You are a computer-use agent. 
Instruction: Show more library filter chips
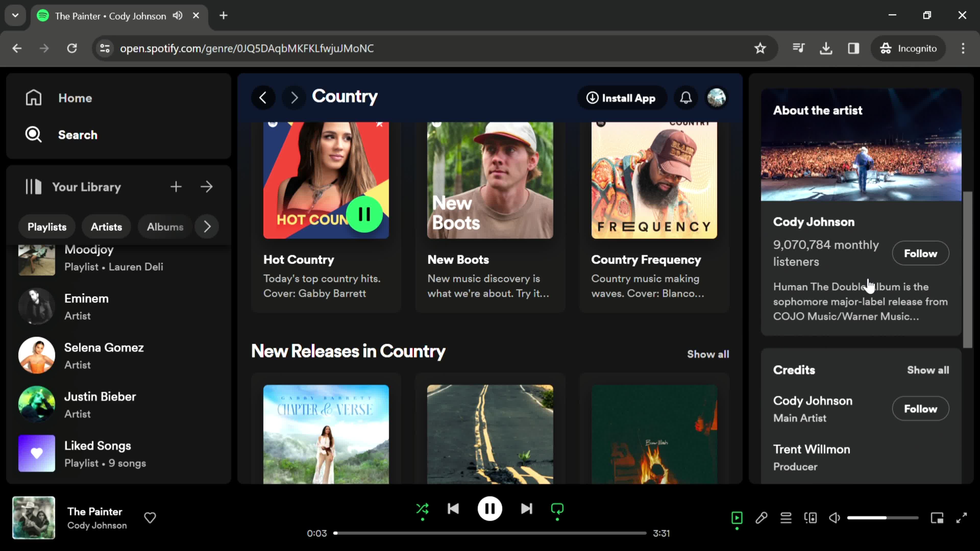point(206,227)
